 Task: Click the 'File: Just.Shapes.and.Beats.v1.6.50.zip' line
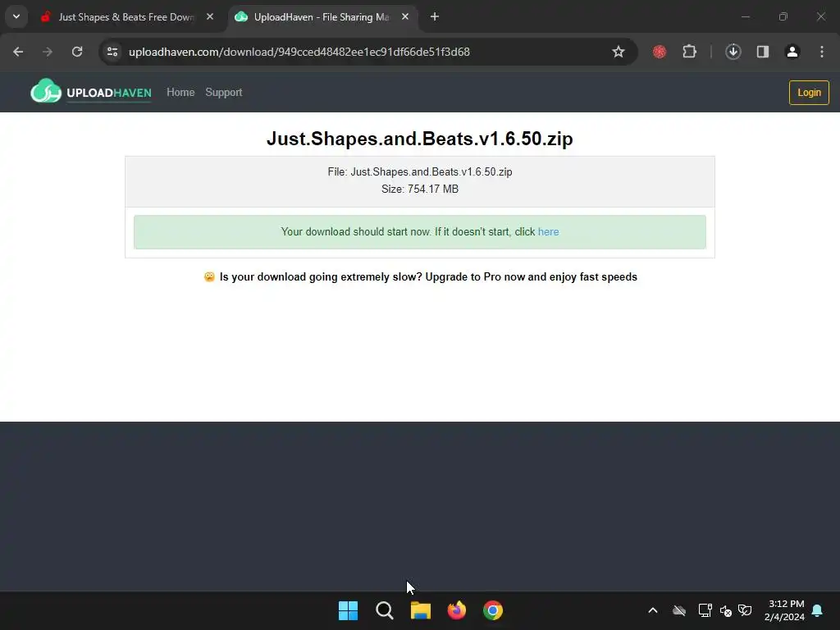pos(420,172)
